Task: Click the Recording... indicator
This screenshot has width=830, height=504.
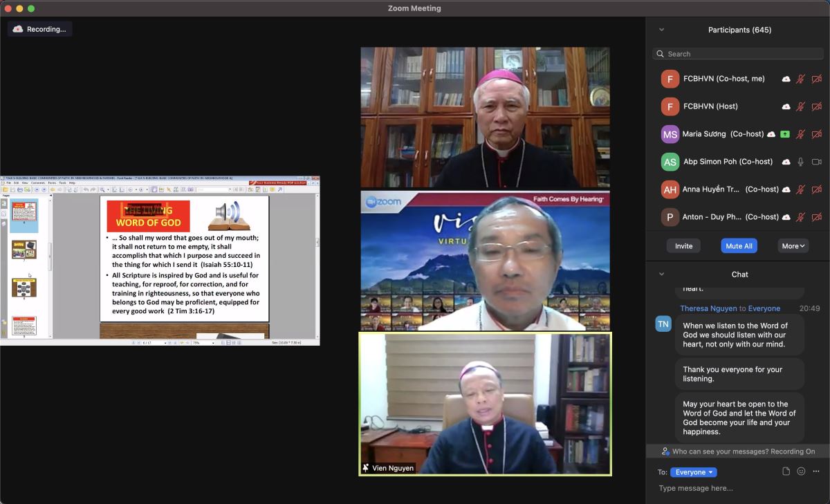Action: (x=40, y=29)
